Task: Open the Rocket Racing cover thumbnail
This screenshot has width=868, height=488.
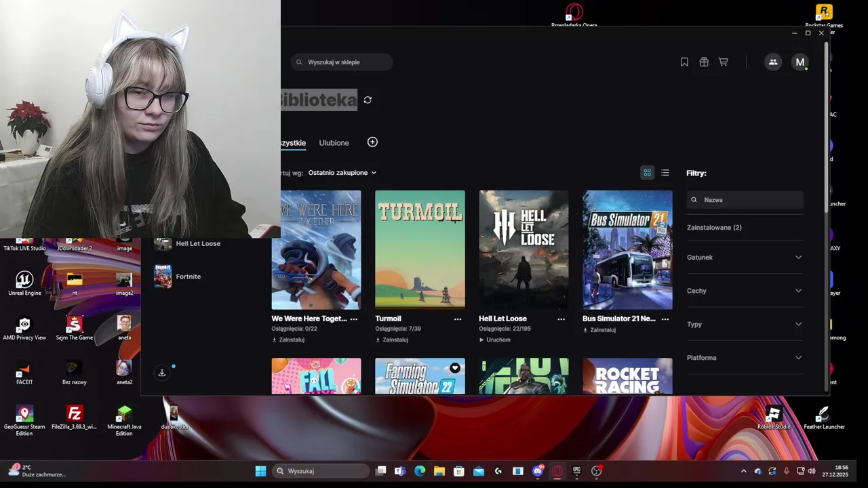Action: coord(627,376)
